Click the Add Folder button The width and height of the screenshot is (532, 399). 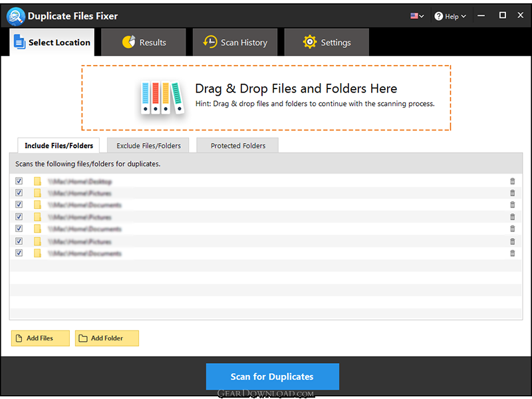pyautogui.click(x=107, y=338)
